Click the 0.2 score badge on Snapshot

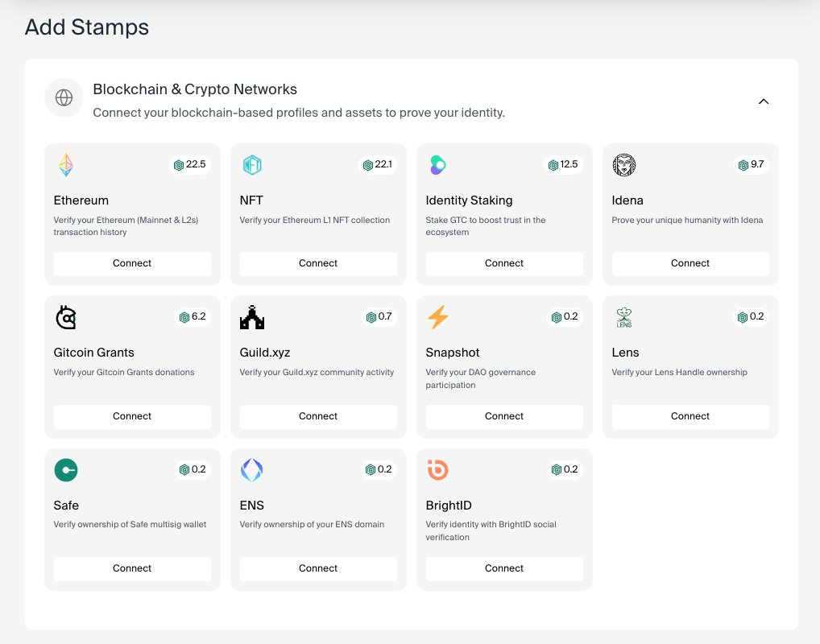click(x=565, y=317)
